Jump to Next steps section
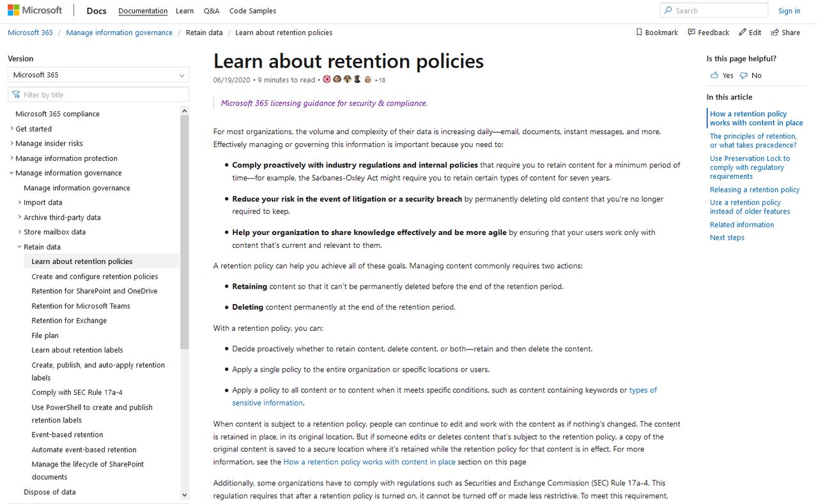Viewport: 818px width, 504px height. click(727, 238)
